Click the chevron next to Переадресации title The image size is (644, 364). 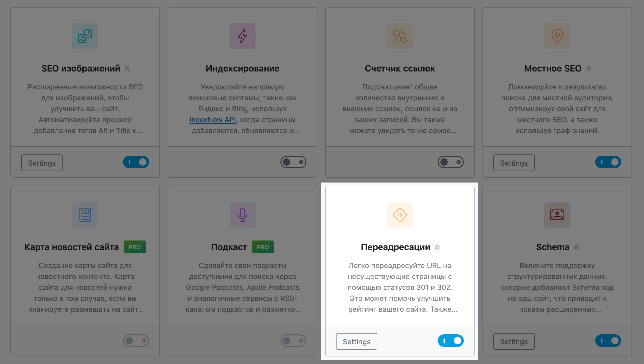click(437, 247)
